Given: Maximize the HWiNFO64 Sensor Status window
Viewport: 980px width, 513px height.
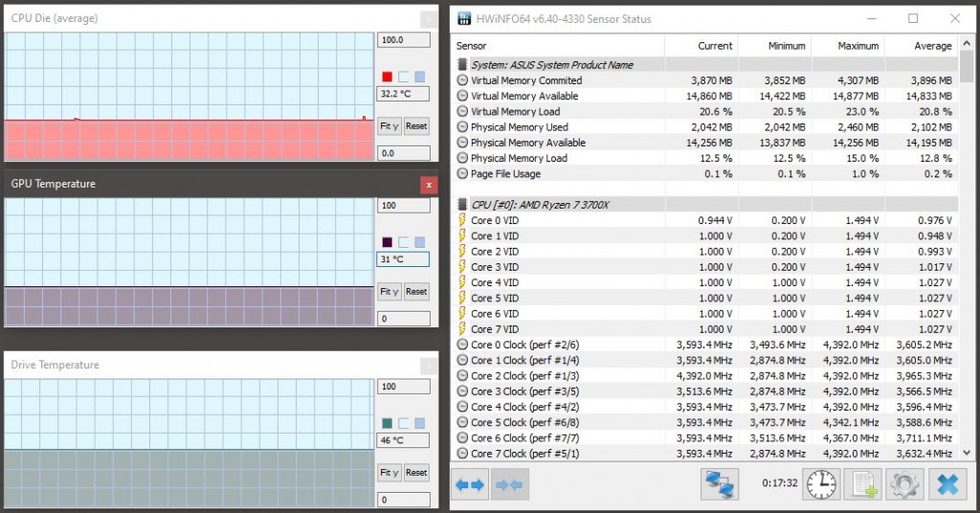Looking at the screenshot, I should 913,18.
